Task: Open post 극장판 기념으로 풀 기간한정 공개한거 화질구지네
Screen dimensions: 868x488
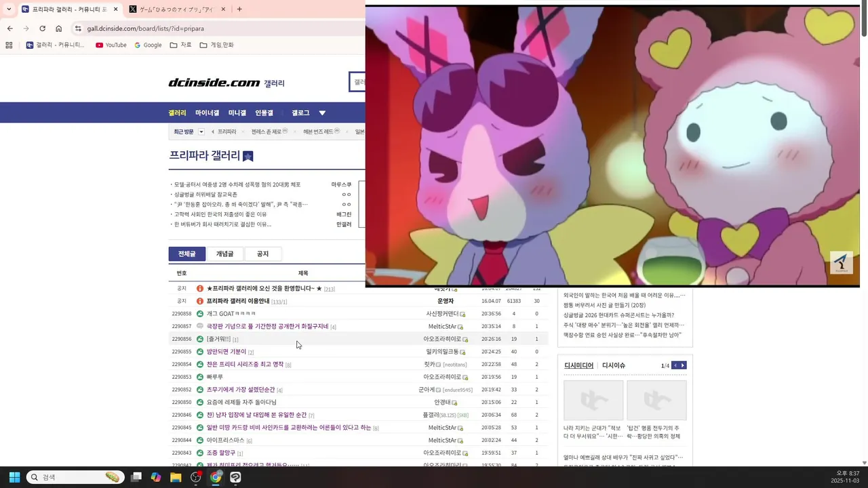Action: (267, 327)
